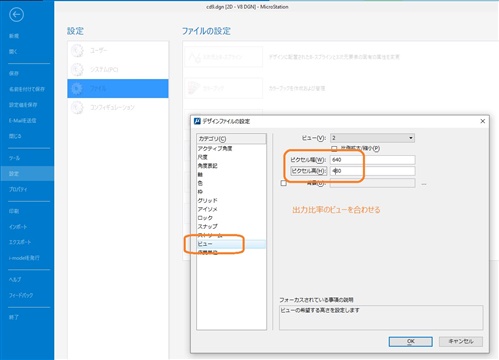Click 設定値を保存 in the backstage menu
Screen dimensions: 499x360
point(23,105)
